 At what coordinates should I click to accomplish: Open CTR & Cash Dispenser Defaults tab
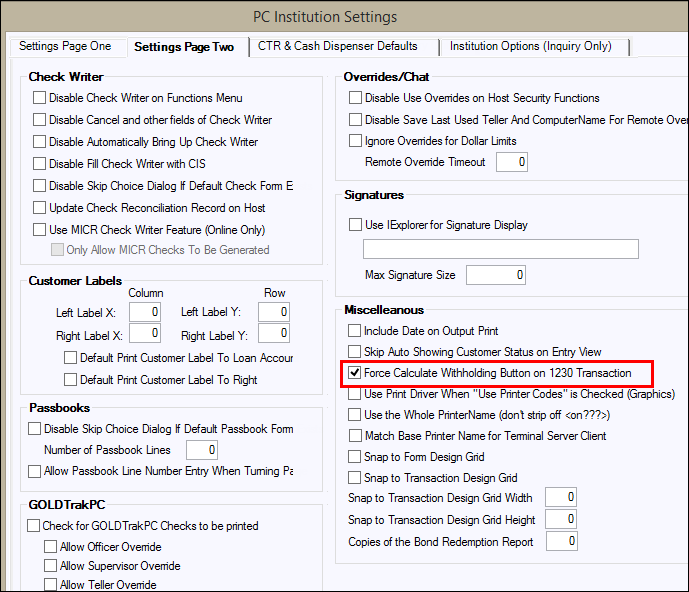337,46
